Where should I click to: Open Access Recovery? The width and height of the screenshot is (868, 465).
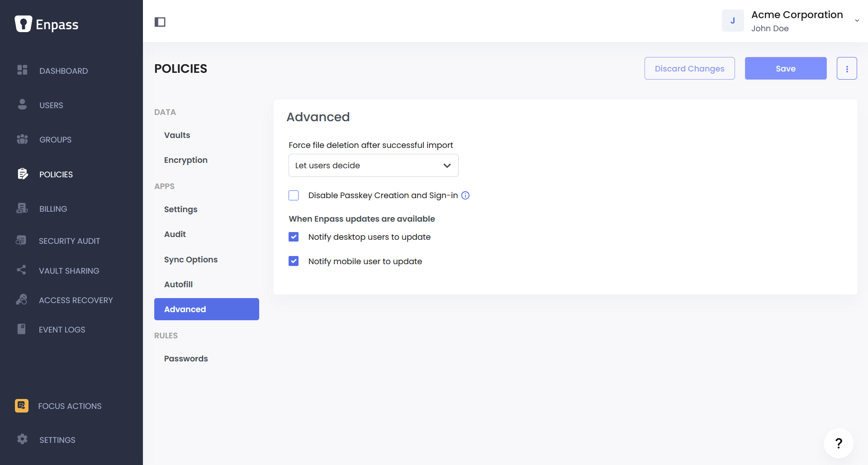(x=76, y=300)
